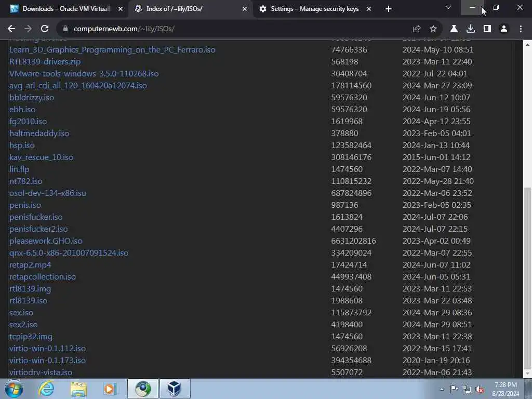Open the taskbar clock showing 7:28 PM
The height and width of the screenshot is (399, 532).
506,389
